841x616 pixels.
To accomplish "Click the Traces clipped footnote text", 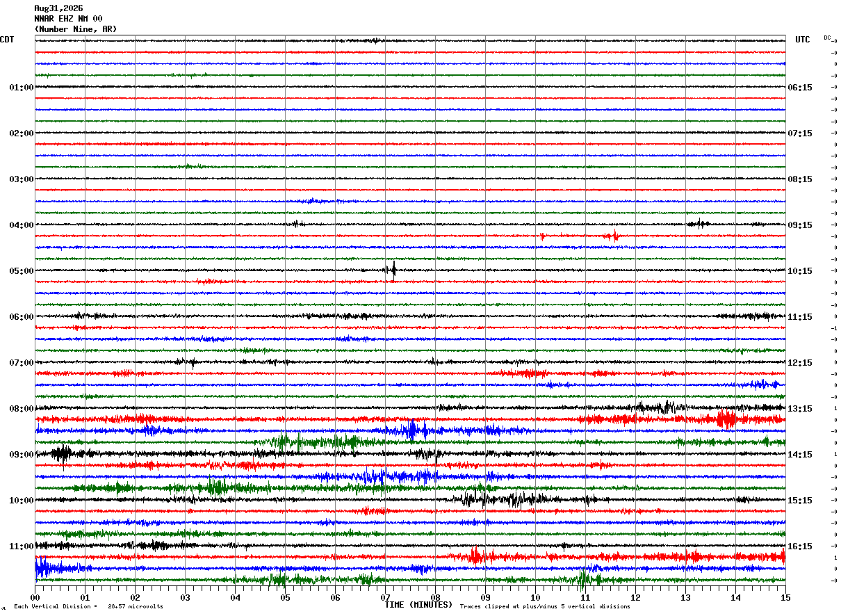I will coord(545,606).
